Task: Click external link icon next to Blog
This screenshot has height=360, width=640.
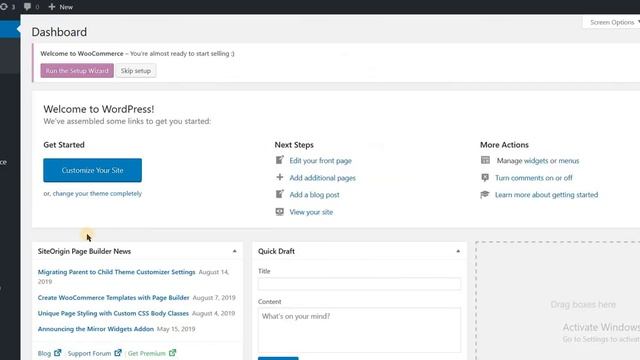Action: 58,353
